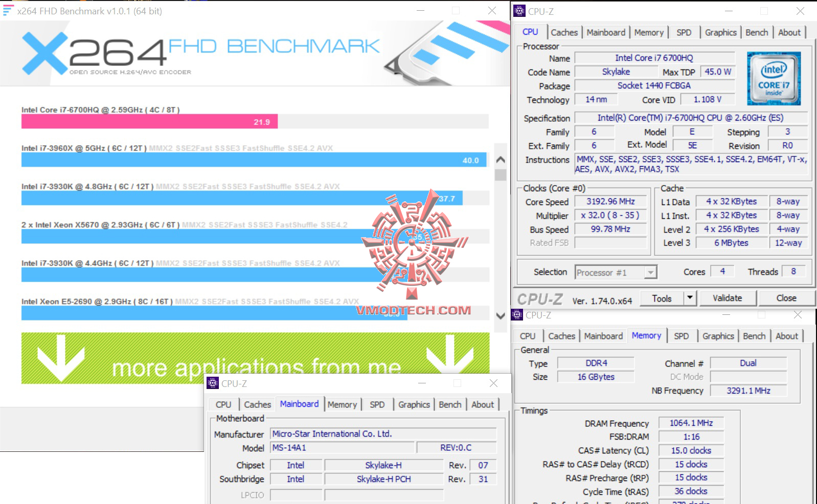Click the DRAM Frequency value "1064.1 MHz"
This screenshot has width=817, height=504.
point(691,423)
